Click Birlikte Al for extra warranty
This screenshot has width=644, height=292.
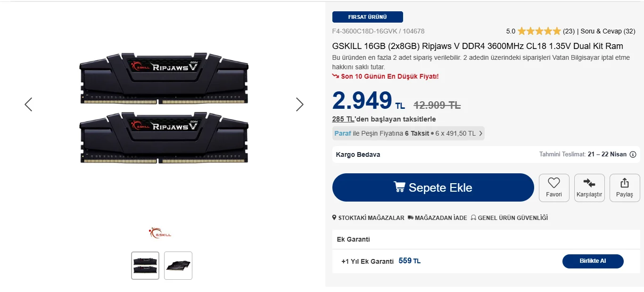593,261
